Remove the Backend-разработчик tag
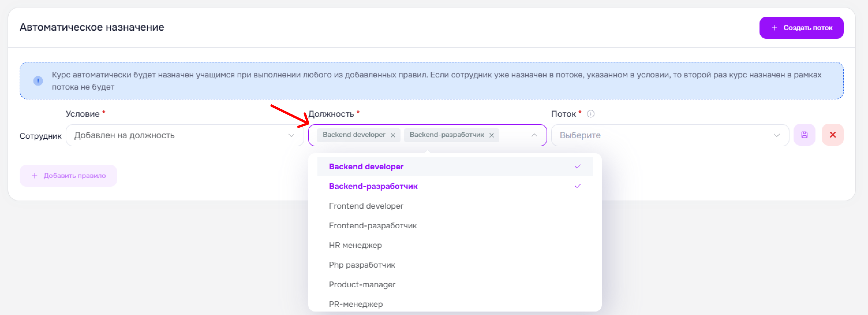This screenshot has height=315, width=868. coord(491,135)
